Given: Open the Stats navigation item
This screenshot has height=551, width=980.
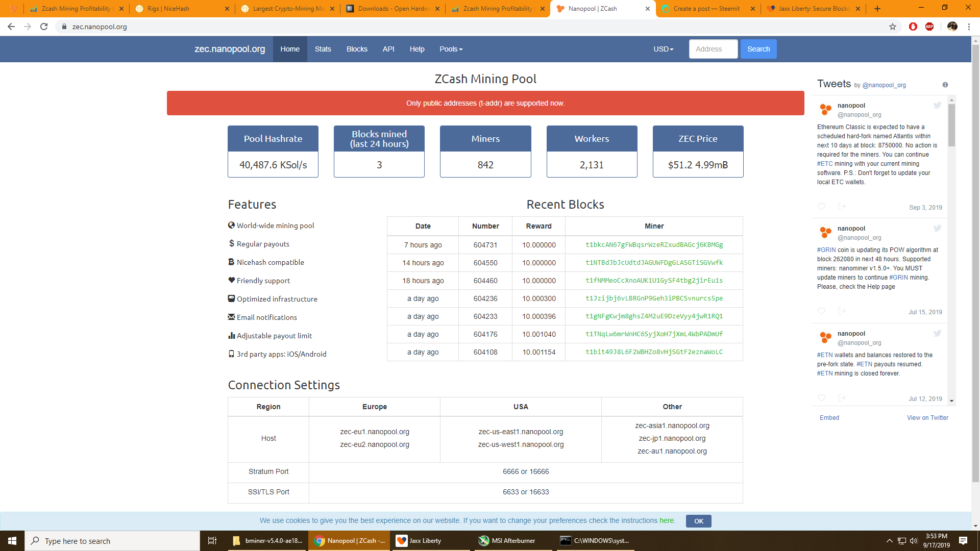Looking at the screenshot, I should [x=323, y=49].
